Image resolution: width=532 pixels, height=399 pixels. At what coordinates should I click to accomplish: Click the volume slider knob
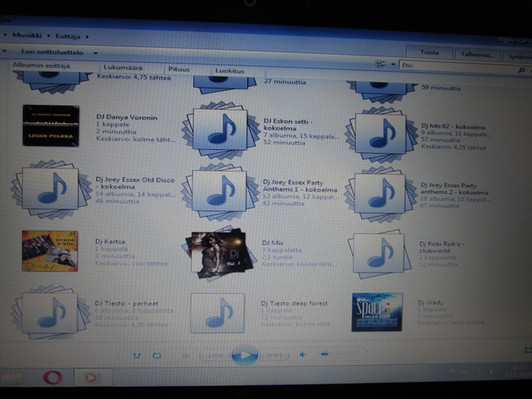[324, 354]
